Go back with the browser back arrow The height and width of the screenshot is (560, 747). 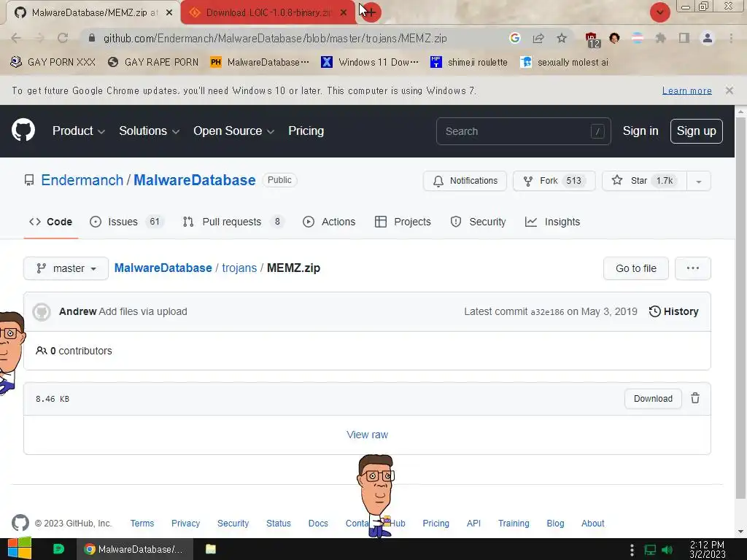point(16,38)
